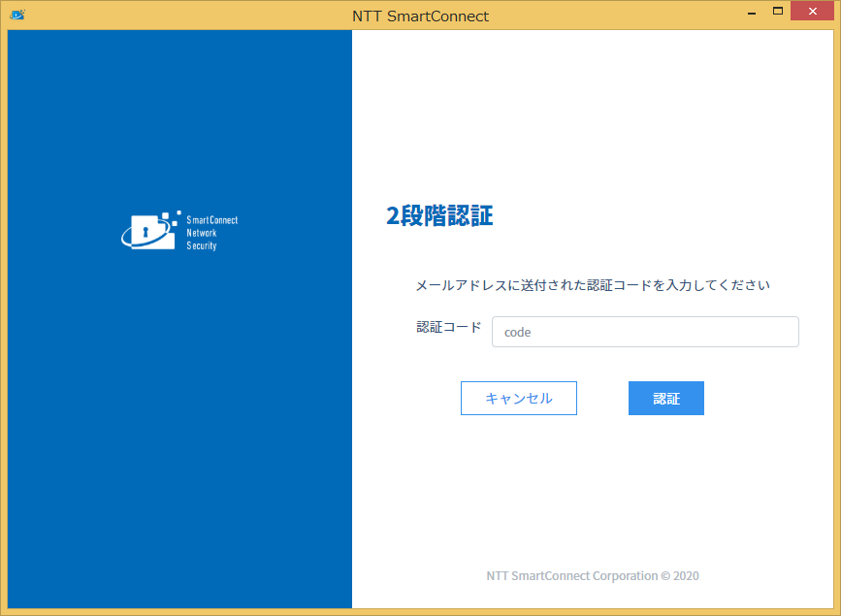Minimize the NTT SmartConnect window
This screenshot has width=841, height=616.
coord(752,13)
